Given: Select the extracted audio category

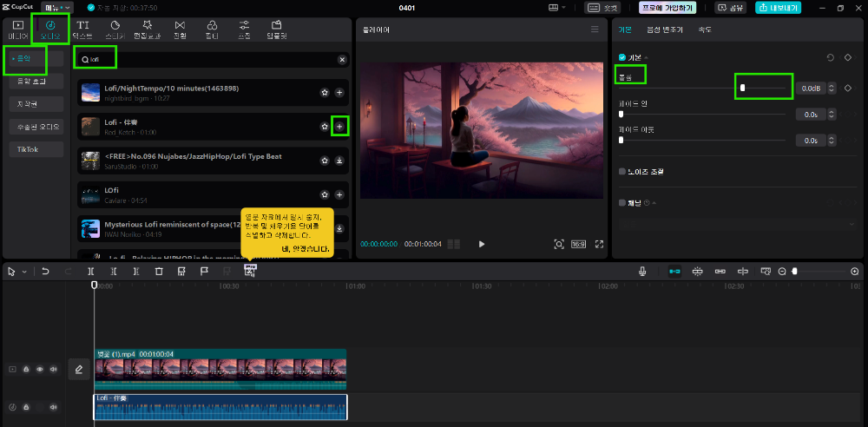Looking at the screenshot, I should [x=36, y=127].
